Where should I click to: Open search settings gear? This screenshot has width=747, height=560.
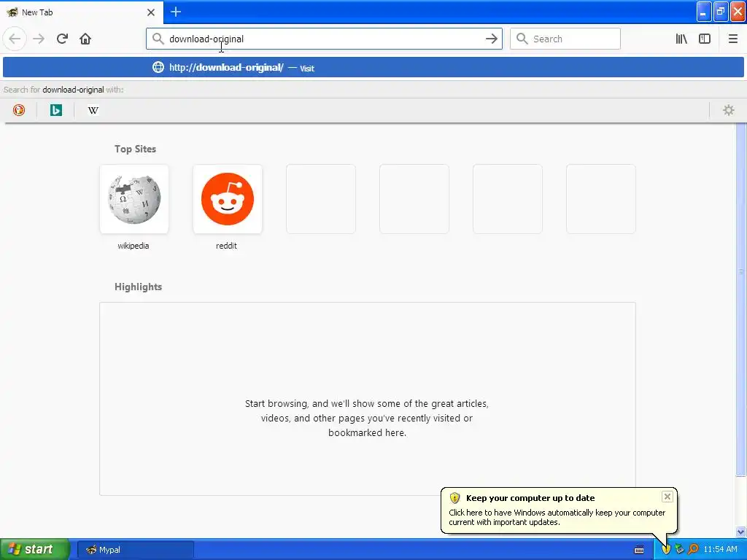(729, 110)
